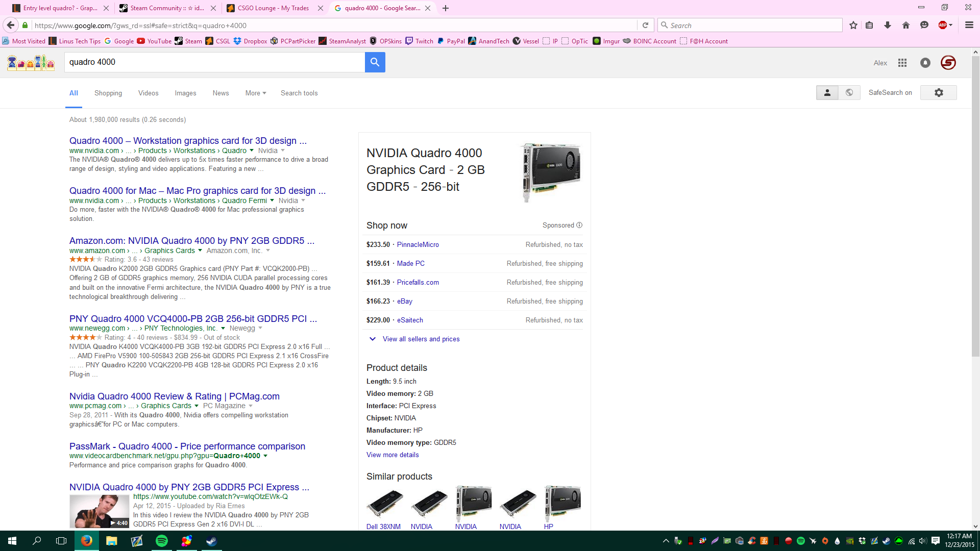Image resolution: width=980 pixels, height=551 pixels.
Task: Open the Quadro 4000 product image
Action: tap(551, 172)
